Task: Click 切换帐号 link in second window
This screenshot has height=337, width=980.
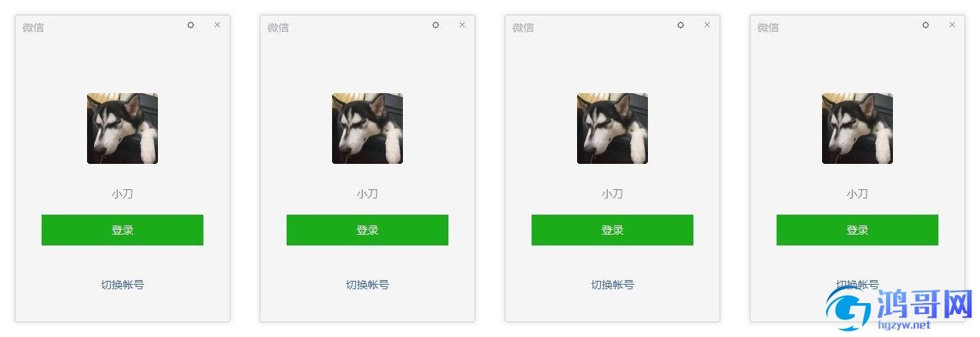Action: tap(367, 285)
